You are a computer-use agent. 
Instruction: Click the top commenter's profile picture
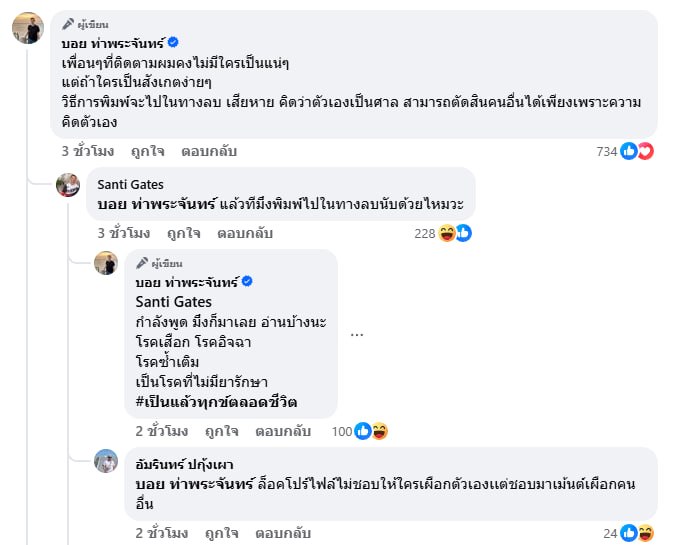point(28,30)
